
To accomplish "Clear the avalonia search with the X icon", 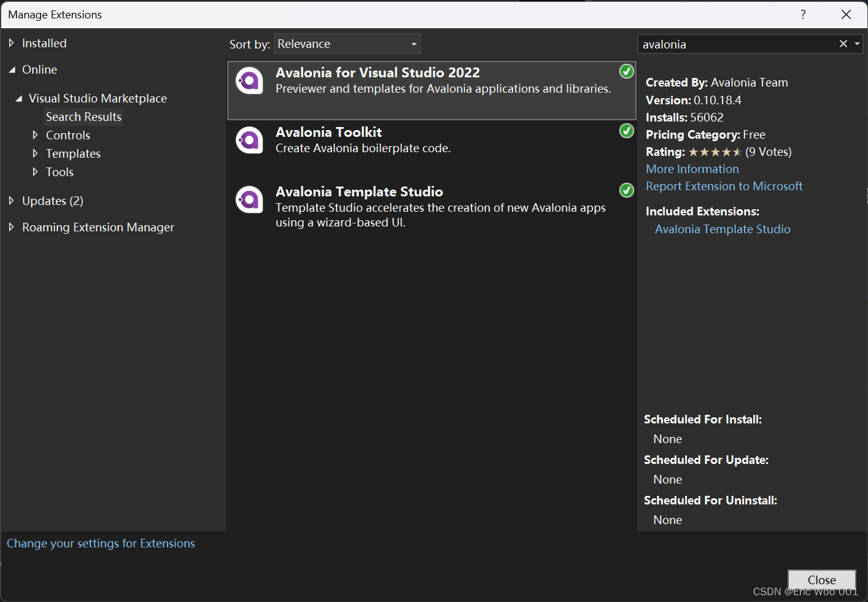I will click(843, 44).
